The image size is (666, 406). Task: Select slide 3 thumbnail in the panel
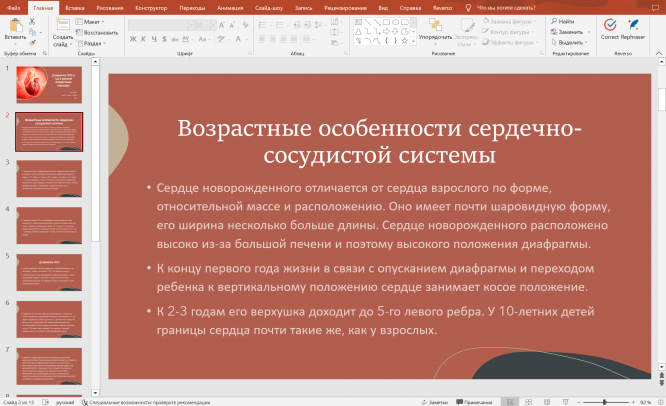click(49, 178)
